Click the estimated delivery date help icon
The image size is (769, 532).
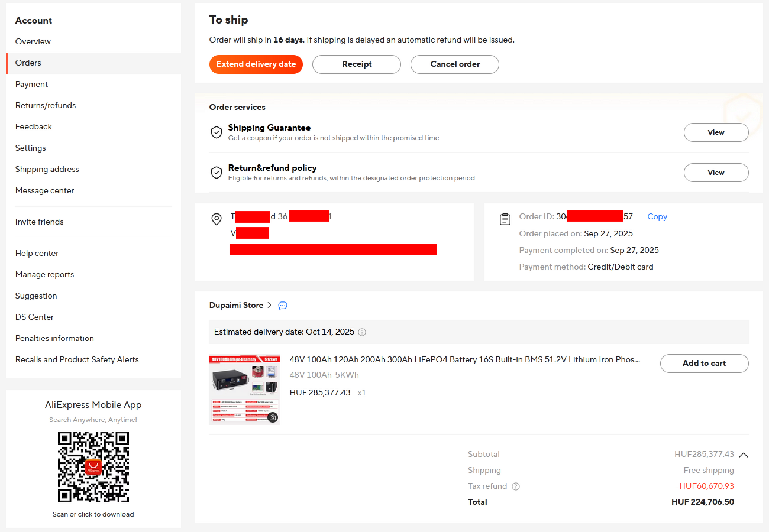pos(362,332)
